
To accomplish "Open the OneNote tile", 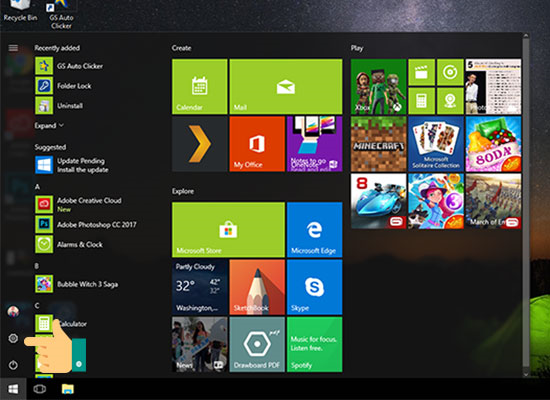I will 315,144.
